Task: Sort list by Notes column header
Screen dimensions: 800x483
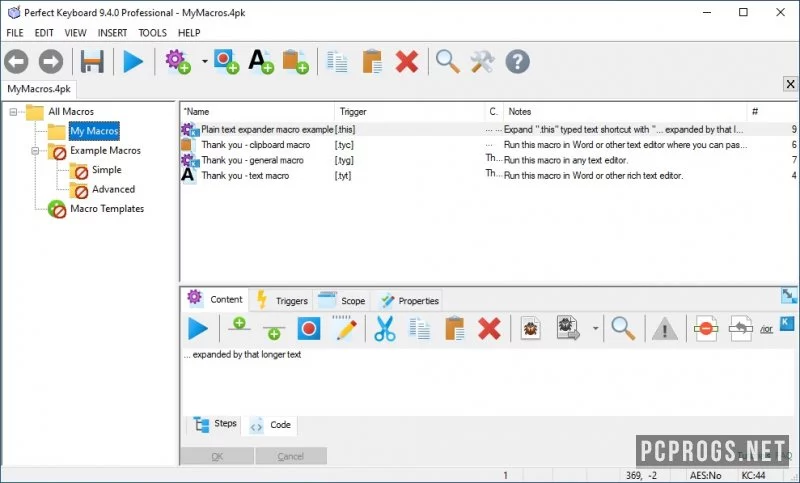Action: coord(625,112)
